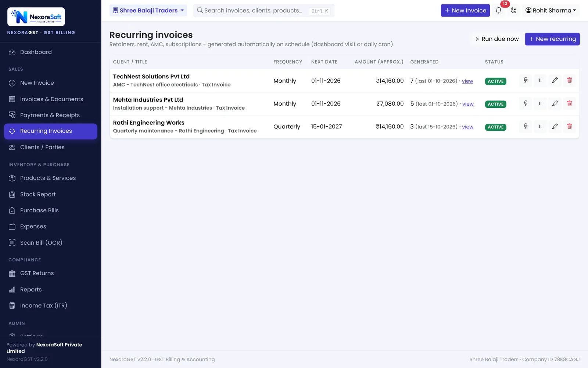Viewport: 588px width, 368px height.
Task: Delete the TechNest Solutions recurring invoice
Action: coord(570,81)
